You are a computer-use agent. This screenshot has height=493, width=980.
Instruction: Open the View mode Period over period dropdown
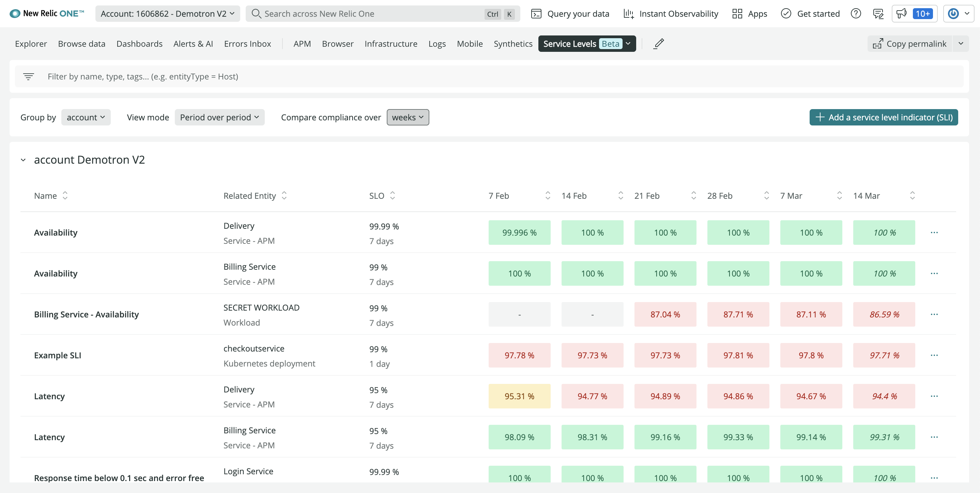(219, 117)
